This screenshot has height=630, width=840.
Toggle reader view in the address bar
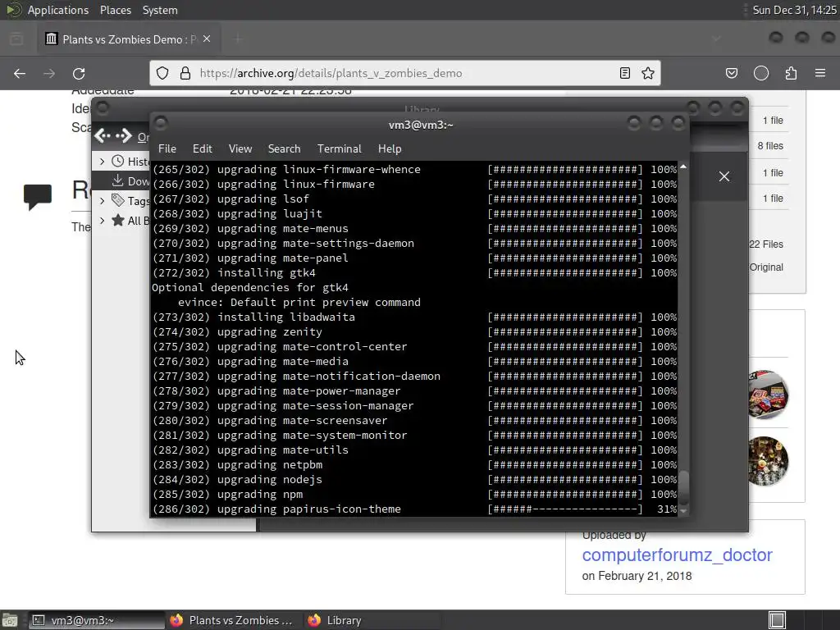pos(624,73)
